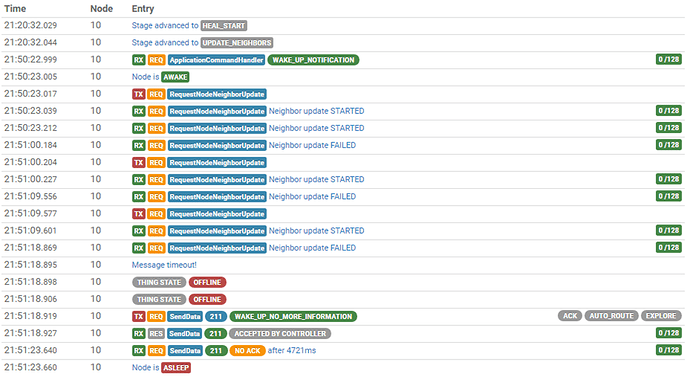Select the after 4721ms text

point(292,350)
